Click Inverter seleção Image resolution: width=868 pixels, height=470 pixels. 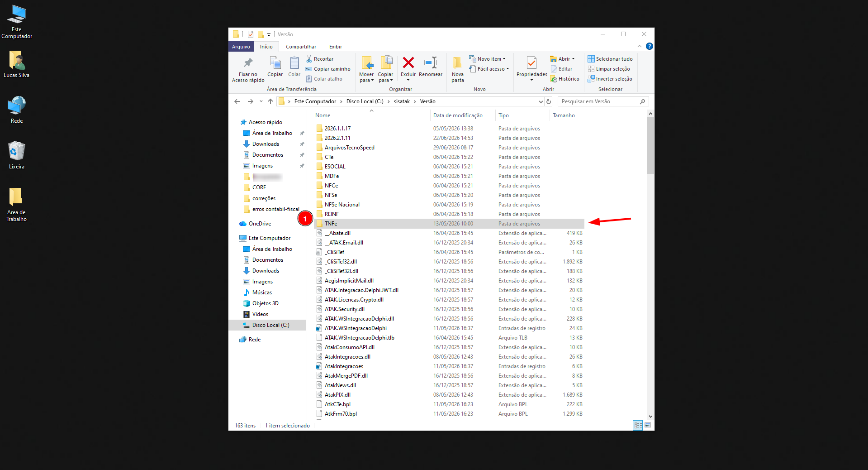(610, 79)
